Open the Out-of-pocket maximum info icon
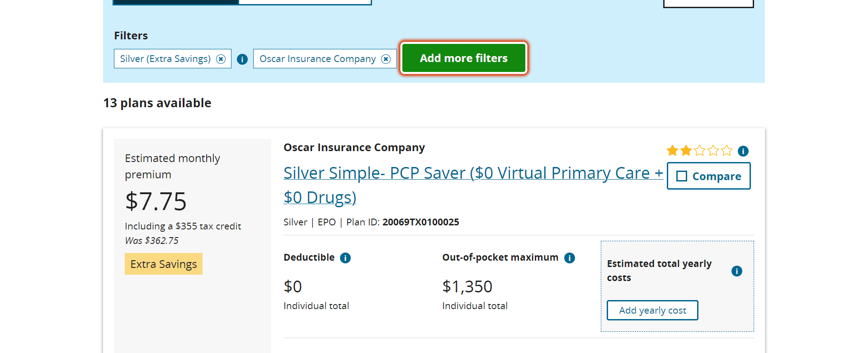868x353 pixels. [x=570, y=258]
